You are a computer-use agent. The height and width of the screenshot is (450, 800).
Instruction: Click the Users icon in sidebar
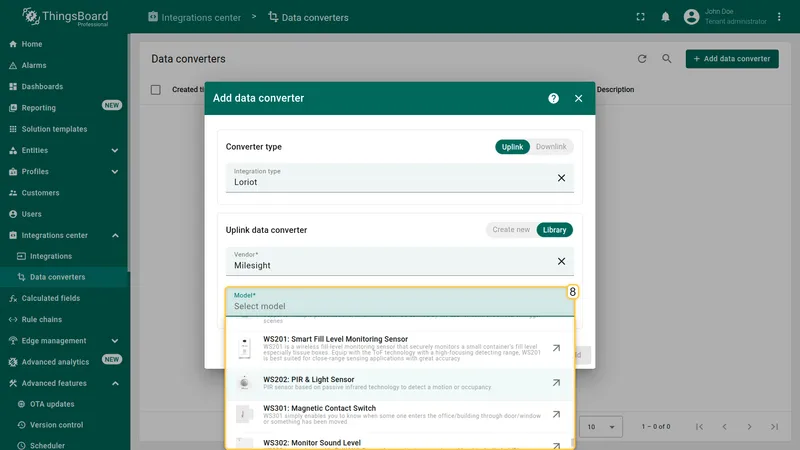coord(13,214)
